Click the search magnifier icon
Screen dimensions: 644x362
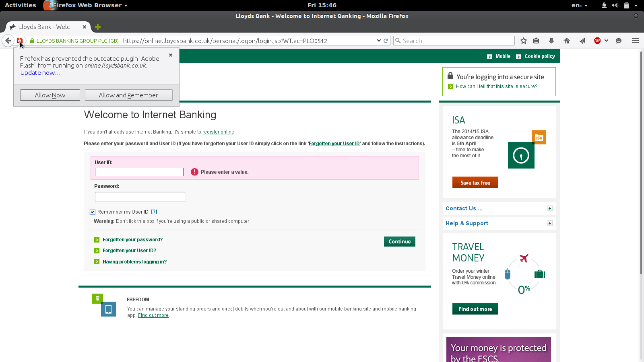tap(398, 41)
